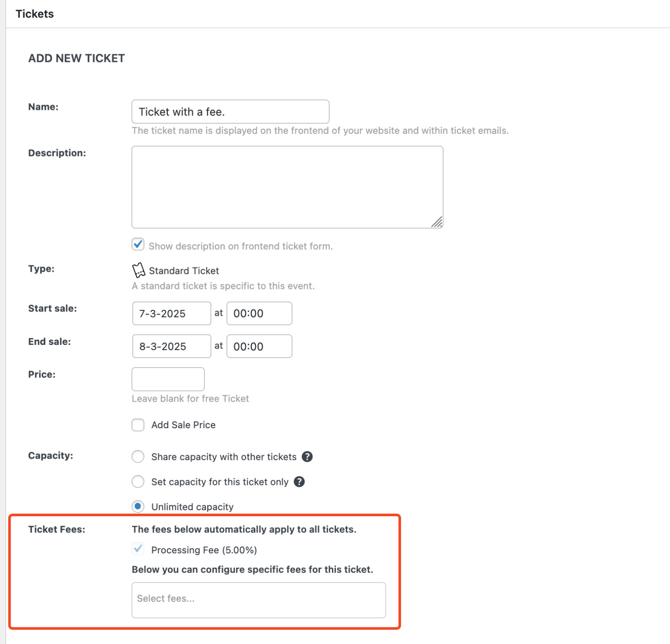
Task: Open the start sale date picker
Action: click(171, 313)
